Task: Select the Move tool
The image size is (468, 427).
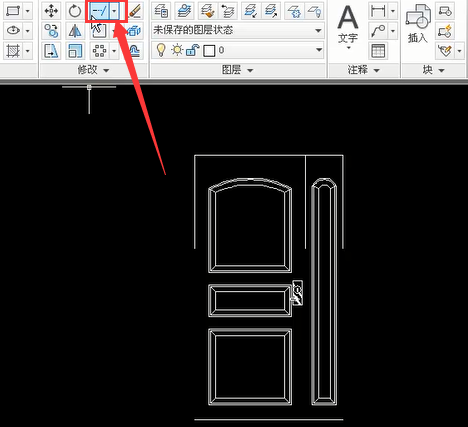Action: click(51, 11)
